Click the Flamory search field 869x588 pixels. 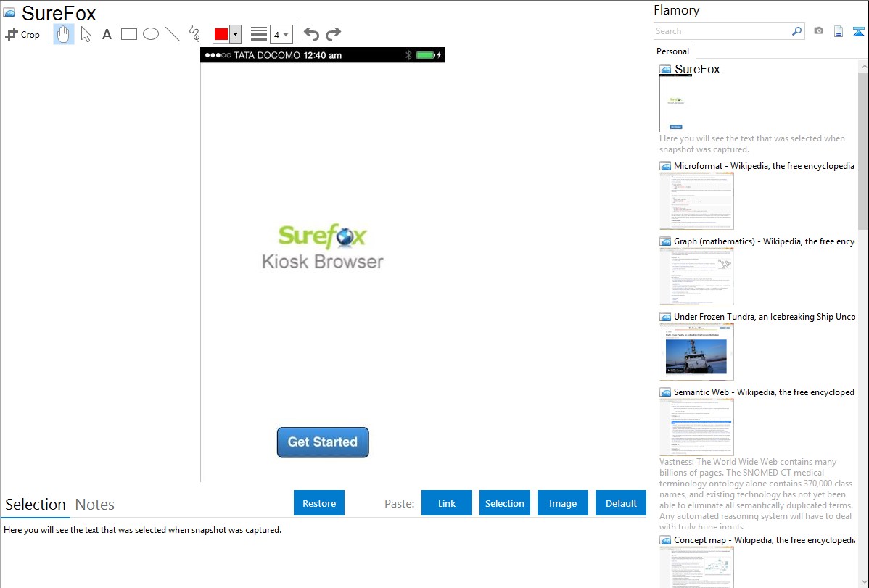722,31
